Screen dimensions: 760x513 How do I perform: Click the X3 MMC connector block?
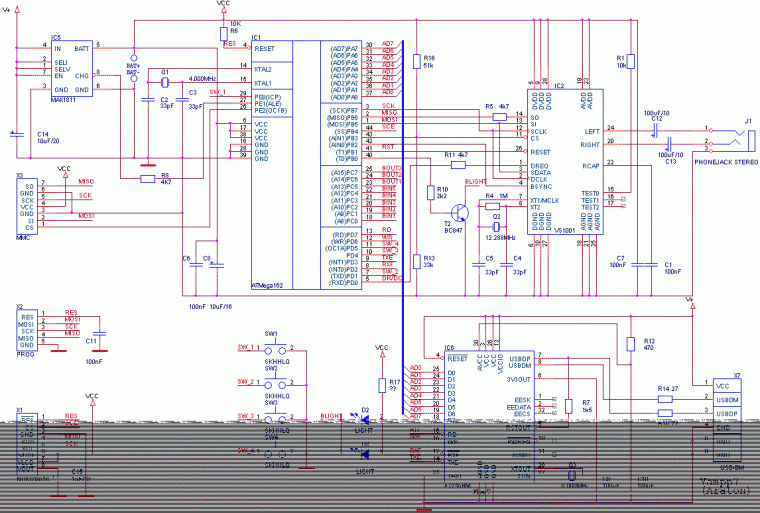pos(27,207)
